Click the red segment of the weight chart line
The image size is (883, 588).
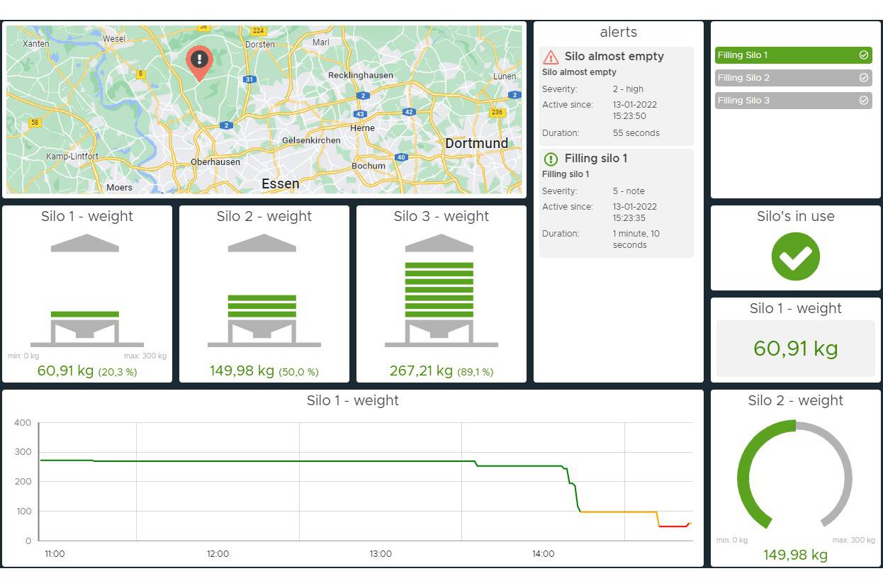[673, 526]
